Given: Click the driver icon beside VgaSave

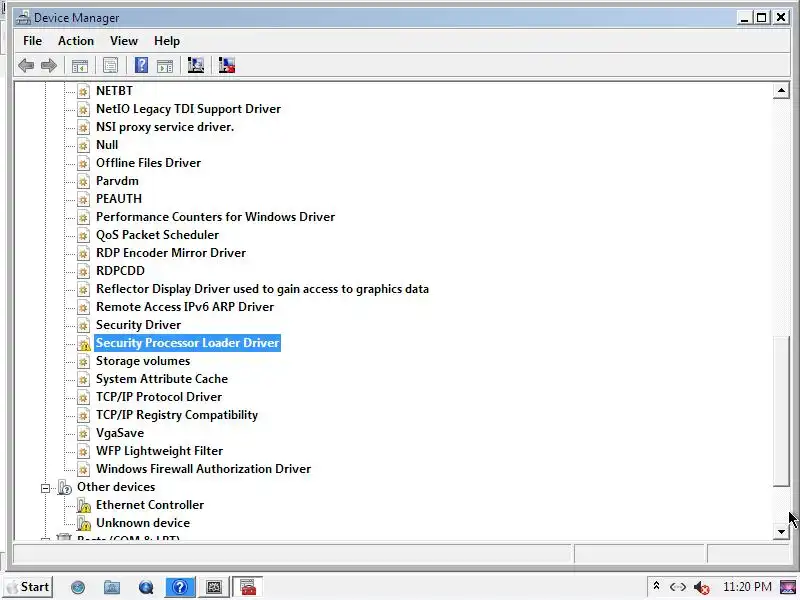Looking at the screenshot, I should point(83,434).
